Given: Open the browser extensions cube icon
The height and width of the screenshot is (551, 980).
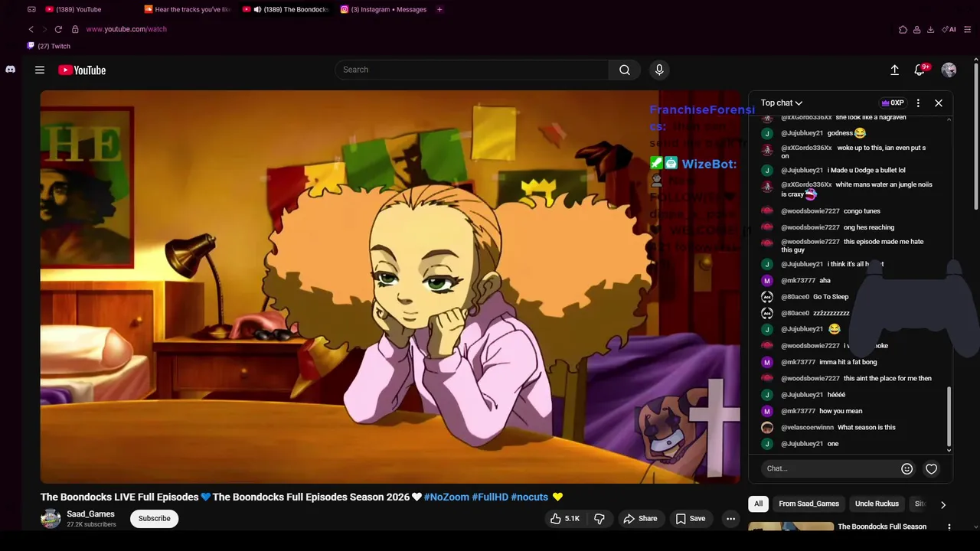Looking at the screenshot, I should click(x=903, y=29).
